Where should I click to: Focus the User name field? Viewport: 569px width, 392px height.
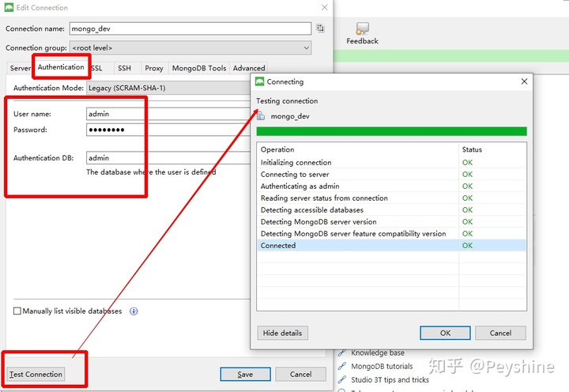click(168, 114)
